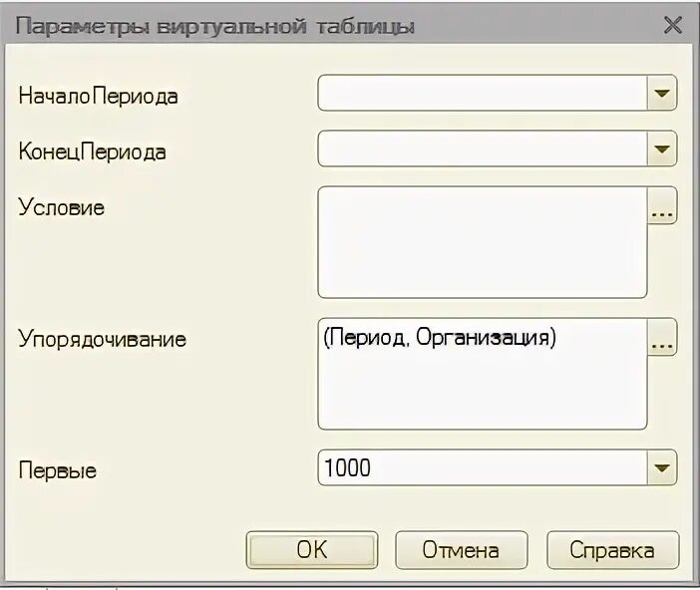Click the Упорядочивание label

[x=103, y=339]
